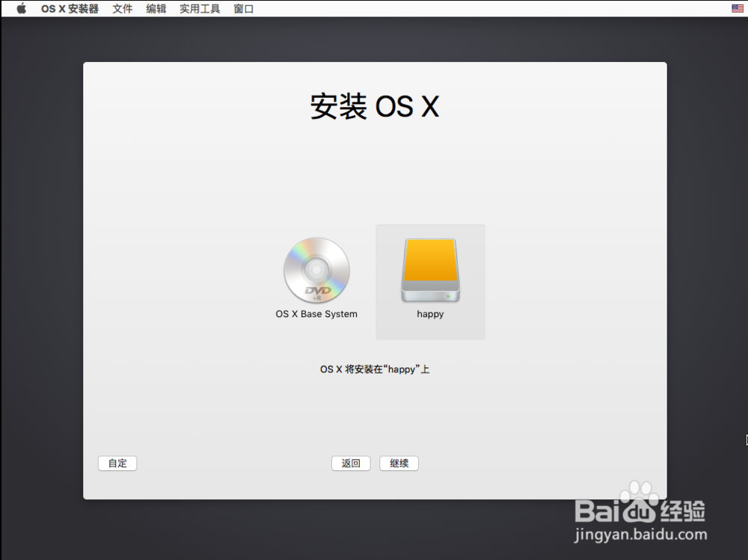Click the OS X Base System label
The height and width of the screenshot is (560, 748).
coord(316,314)
